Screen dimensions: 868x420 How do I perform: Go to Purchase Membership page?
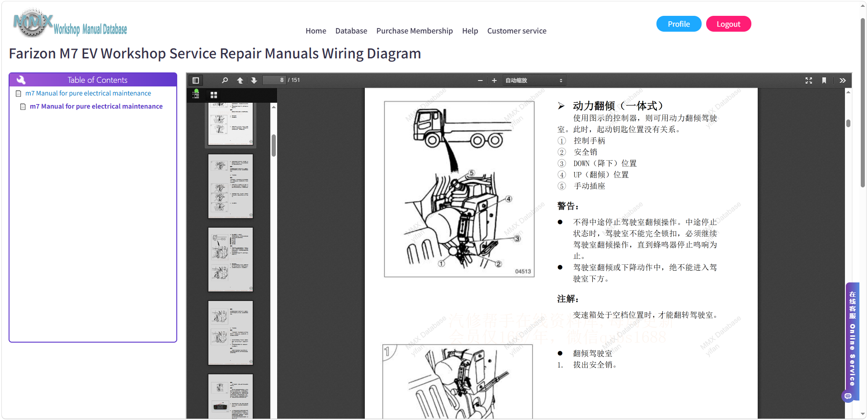(x=415, y=31)
